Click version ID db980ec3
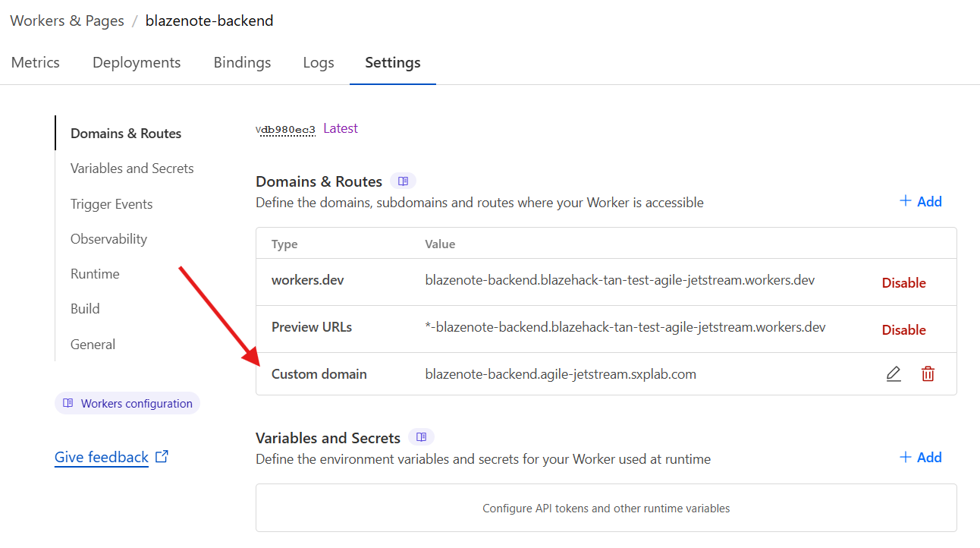The image size is (980, 548). tap(286, 130)
